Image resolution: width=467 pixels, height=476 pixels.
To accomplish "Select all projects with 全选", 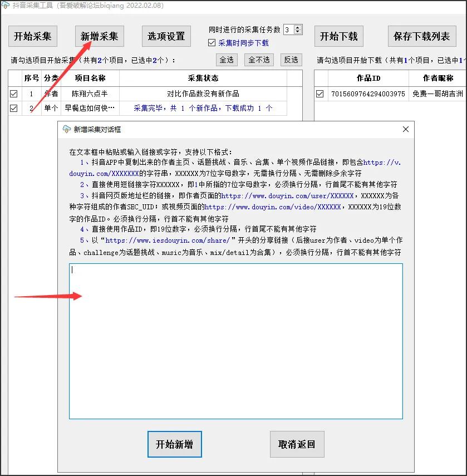I will pos(227,60).
